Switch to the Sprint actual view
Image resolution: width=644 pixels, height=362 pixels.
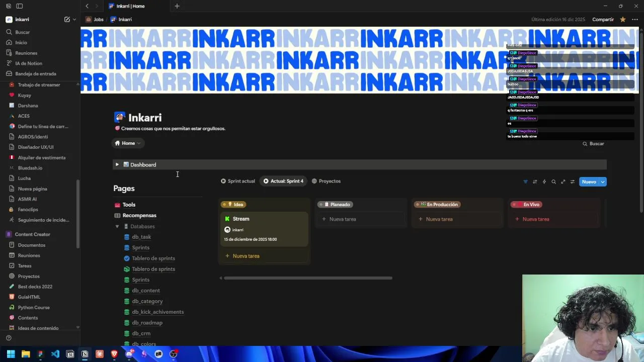(238, 181)
